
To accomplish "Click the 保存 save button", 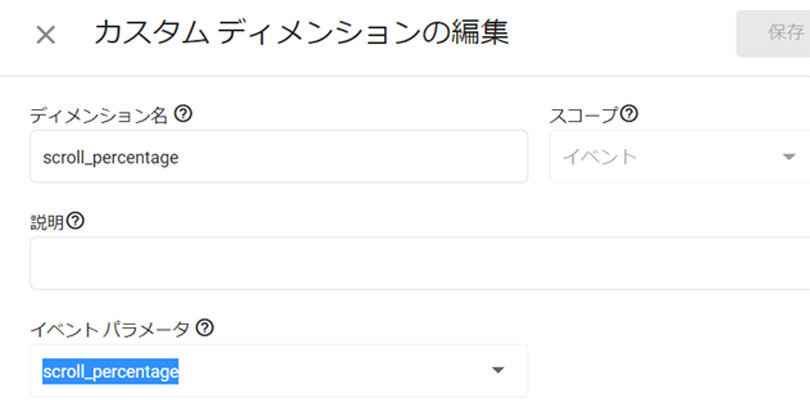I will 773,34.
